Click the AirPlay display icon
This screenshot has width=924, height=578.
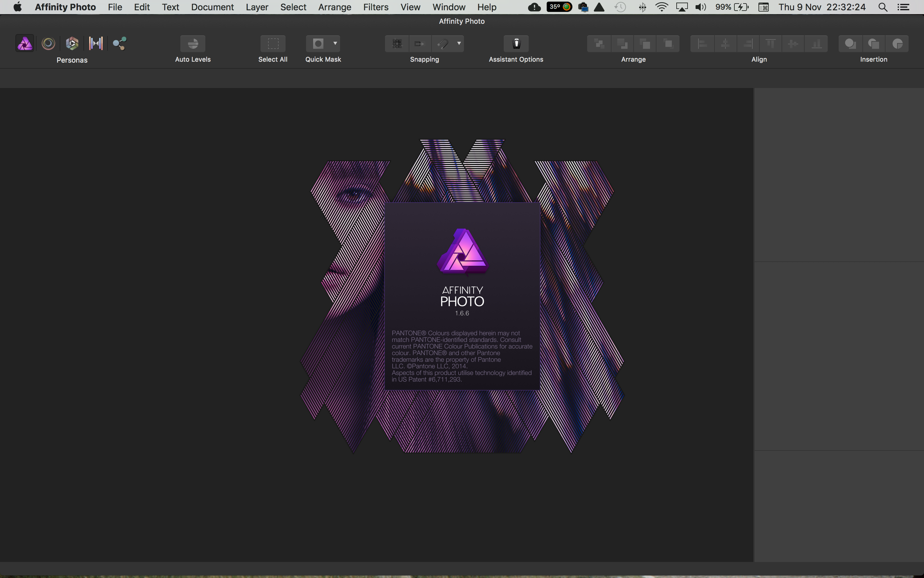(681, 7)
